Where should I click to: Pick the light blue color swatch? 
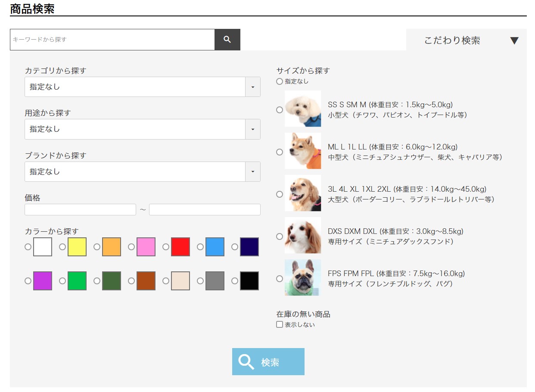215,247
